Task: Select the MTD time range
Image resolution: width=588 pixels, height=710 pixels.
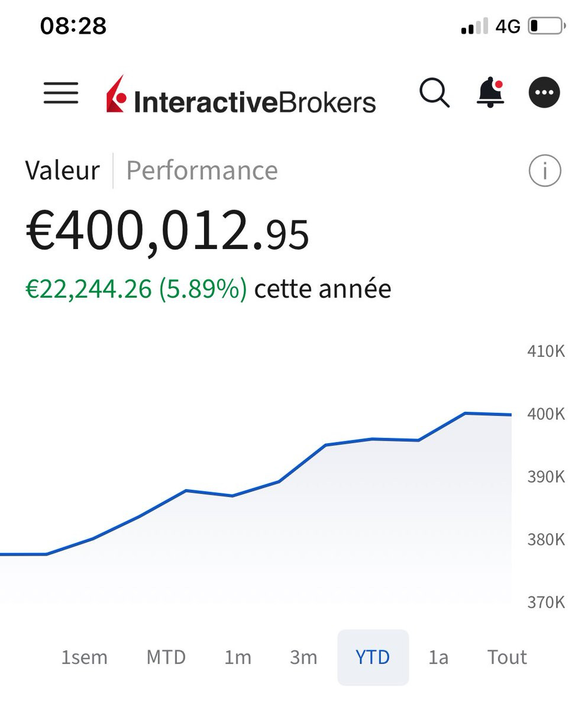Action: tap(166, 657)
